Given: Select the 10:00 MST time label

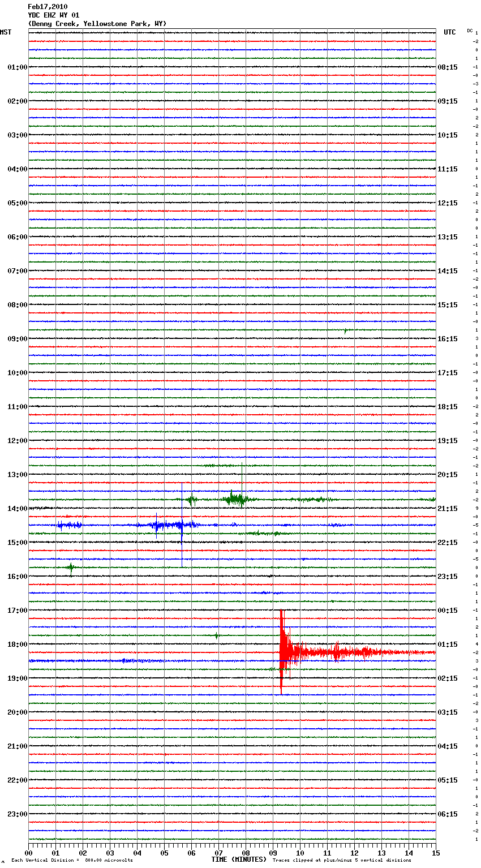Looking at the screenshot, I should point(18,373).
